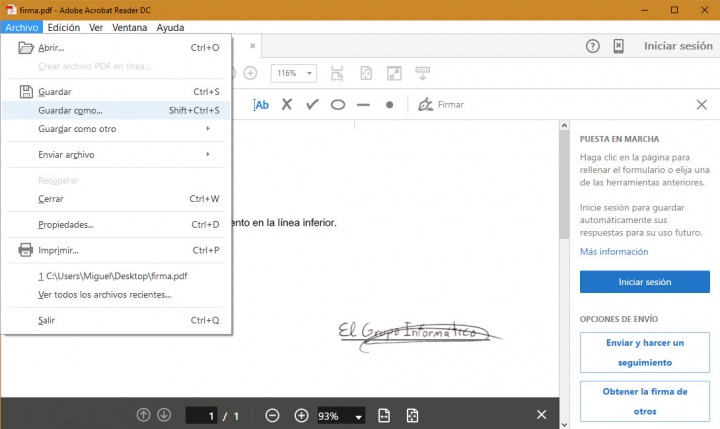Click the fit width icon in bottom bar
This screenshot has width=720, height=429.
(384, 416)
